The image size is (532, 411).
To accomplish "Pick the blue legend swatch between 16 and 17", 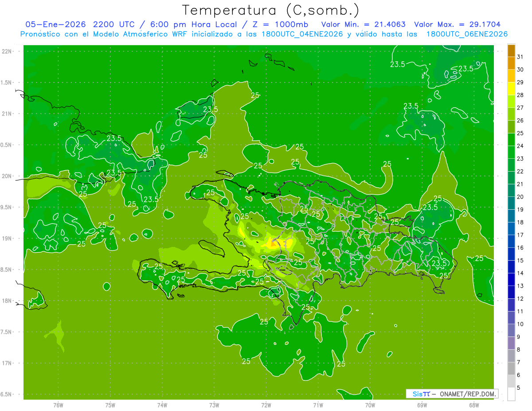I will [511, 241].
